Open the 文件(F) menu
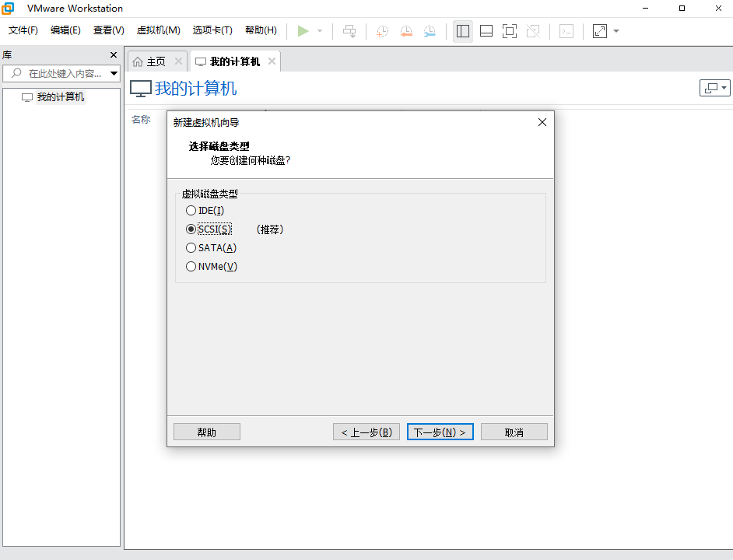 pos(23,30)
